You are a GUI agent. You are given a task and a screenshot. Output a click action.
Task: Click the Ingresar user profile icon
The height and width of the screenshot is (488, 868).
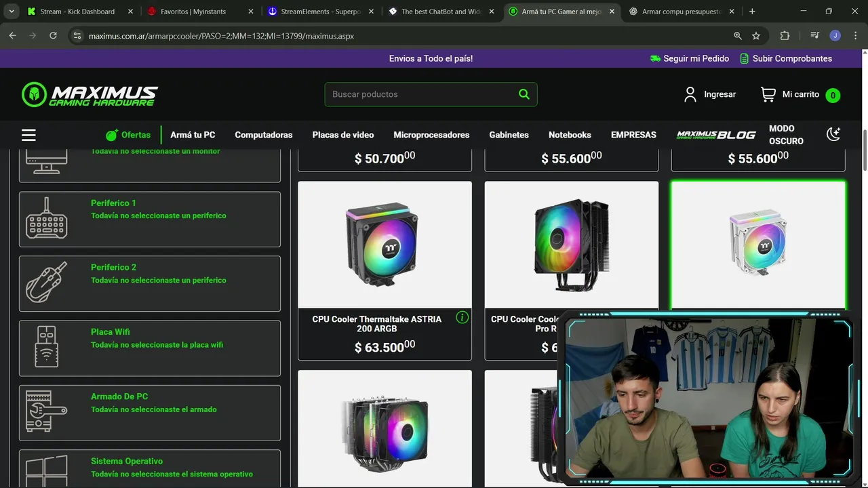(x=690, y=94)
